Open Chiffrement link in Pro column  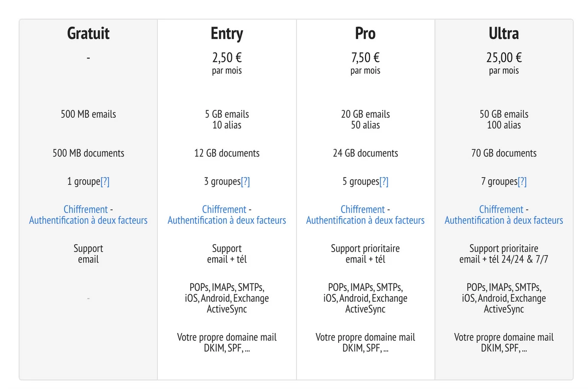point(363,209)
